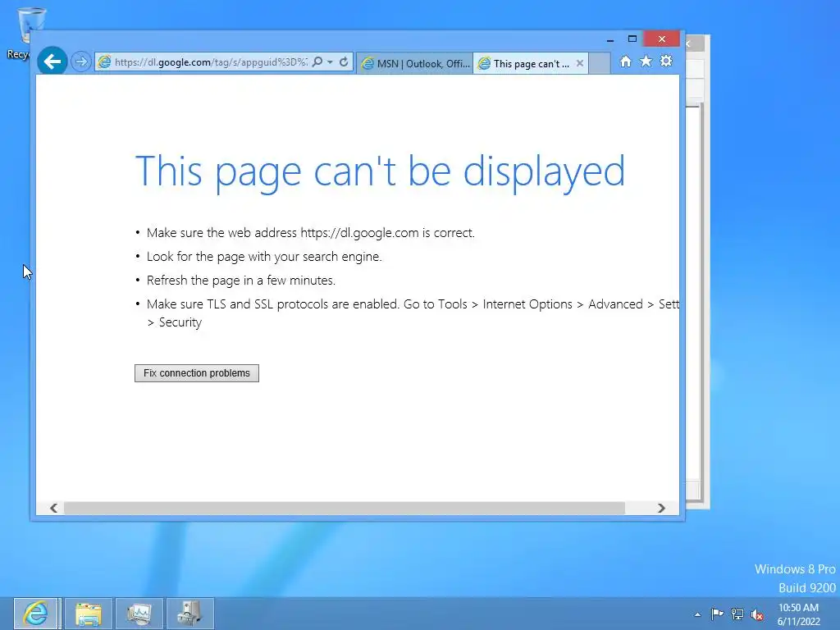
Task: Open the server tool on the taskbar
Action: point(189,614)
